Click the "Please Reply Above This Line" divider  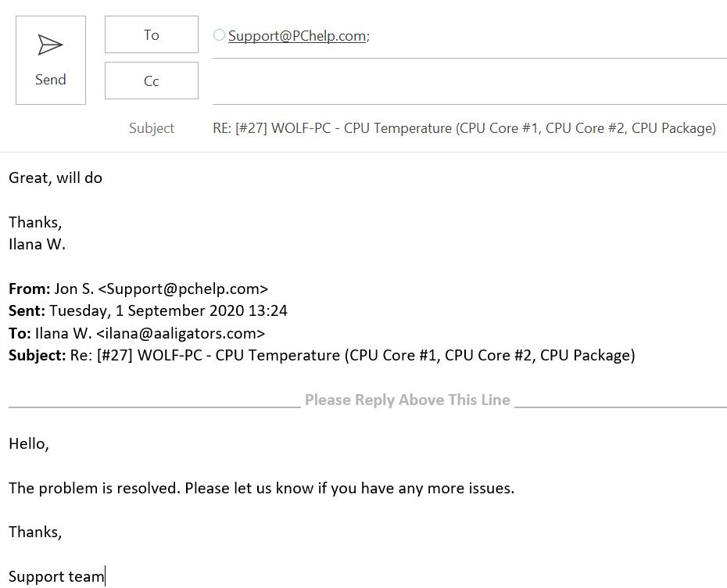407,400
